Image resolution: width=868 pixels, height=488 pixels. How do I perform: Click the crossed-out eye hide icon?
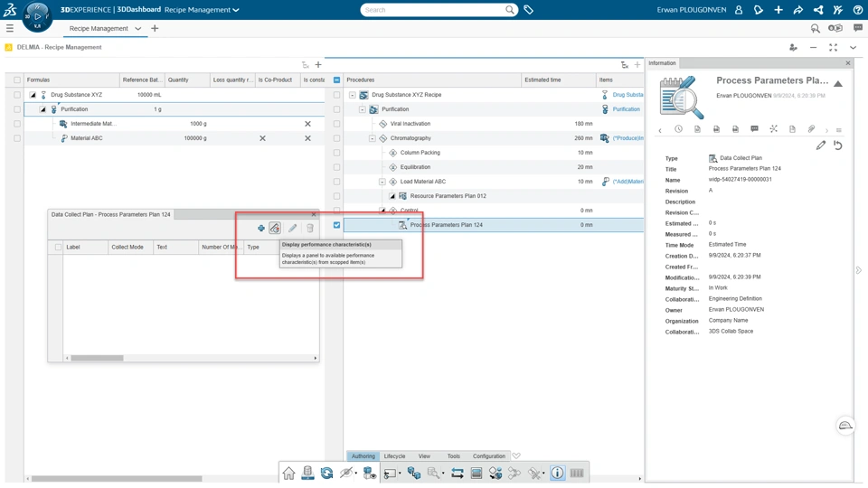[346, 473]
